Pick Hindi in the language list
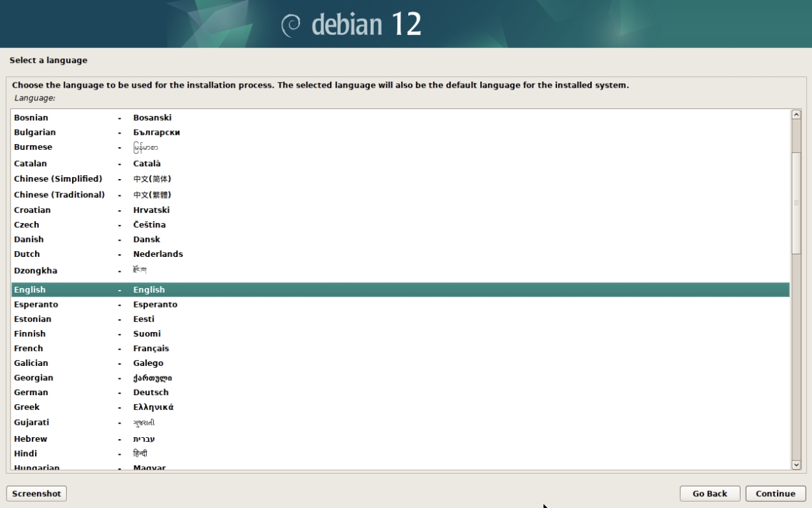This screenshot has height=508, width=812. click(400, 454)
